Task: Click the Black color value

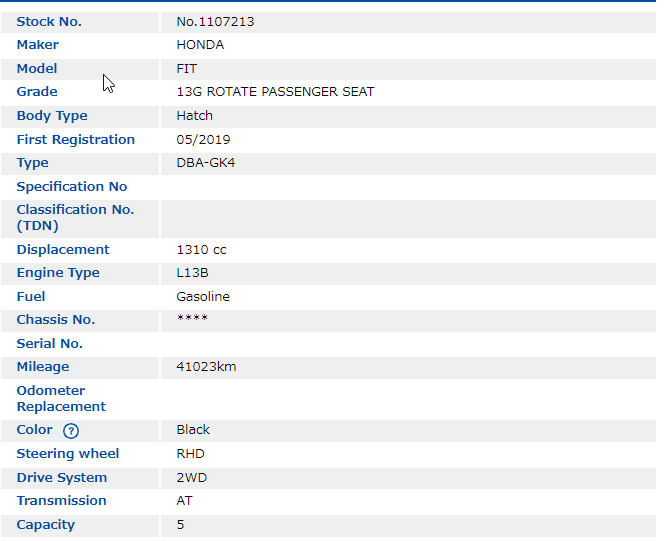Action: tap(193, 430)
